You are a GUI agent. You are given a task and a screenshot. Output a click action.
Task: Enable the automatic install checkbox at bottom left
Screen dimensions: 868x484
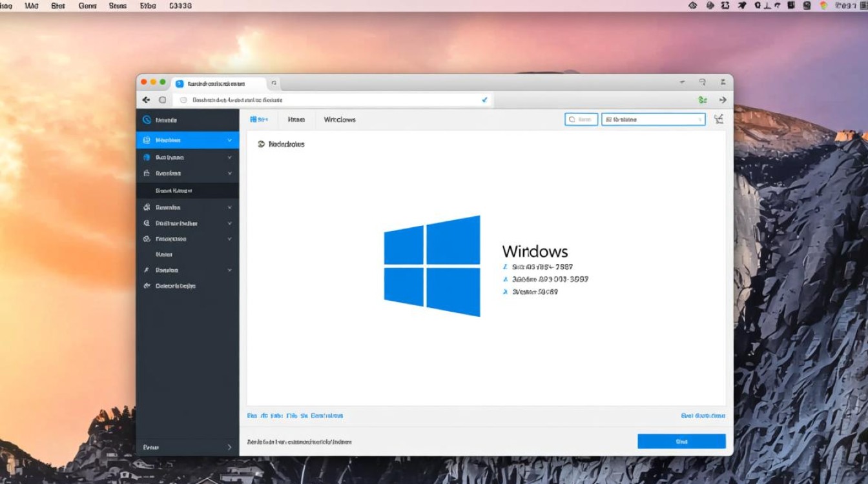[249, 441]
